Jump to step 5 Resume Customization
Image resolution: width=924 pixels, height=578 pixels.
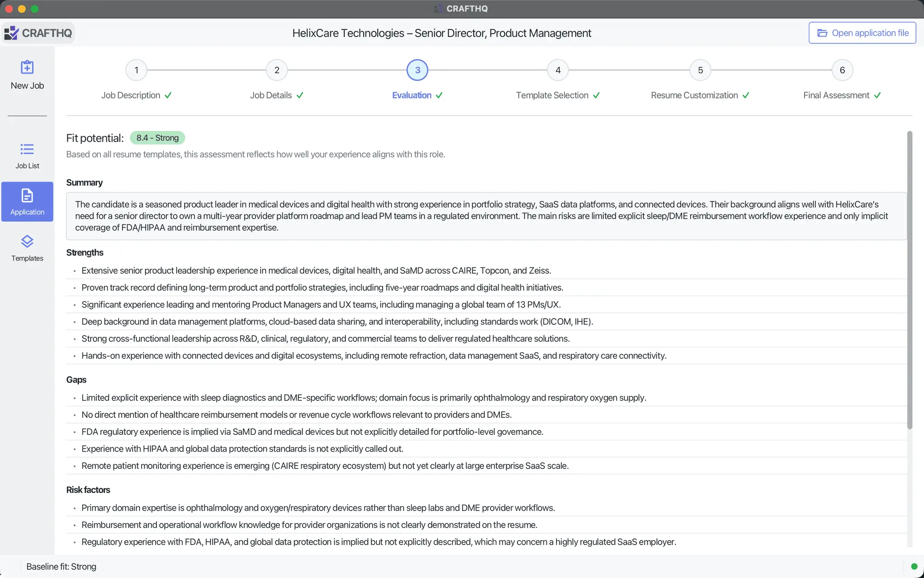click(700, 70)
